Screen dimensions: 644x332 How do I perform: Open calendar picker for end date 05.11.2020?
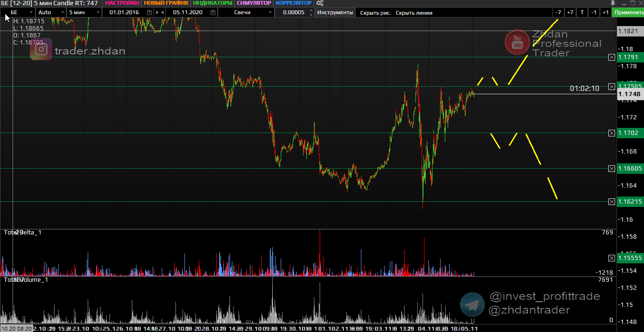[x=213, y=13]
